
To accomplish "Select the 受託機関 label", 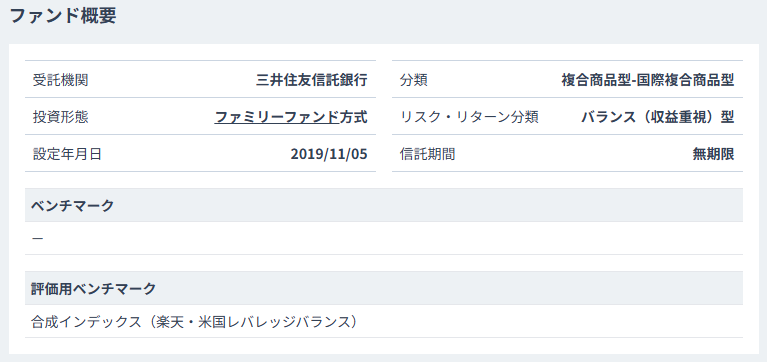I will coord(61,80).
